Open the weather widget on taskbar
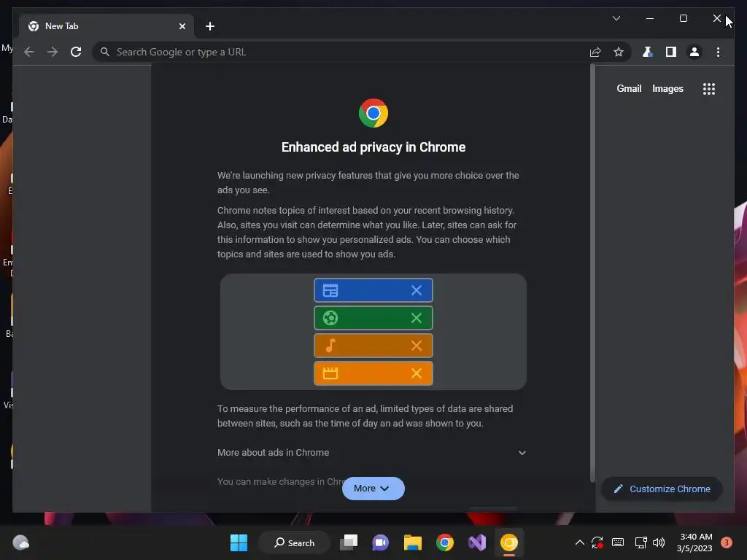Image resolution: width=747 pixels, height=560 pixels. 20,542
